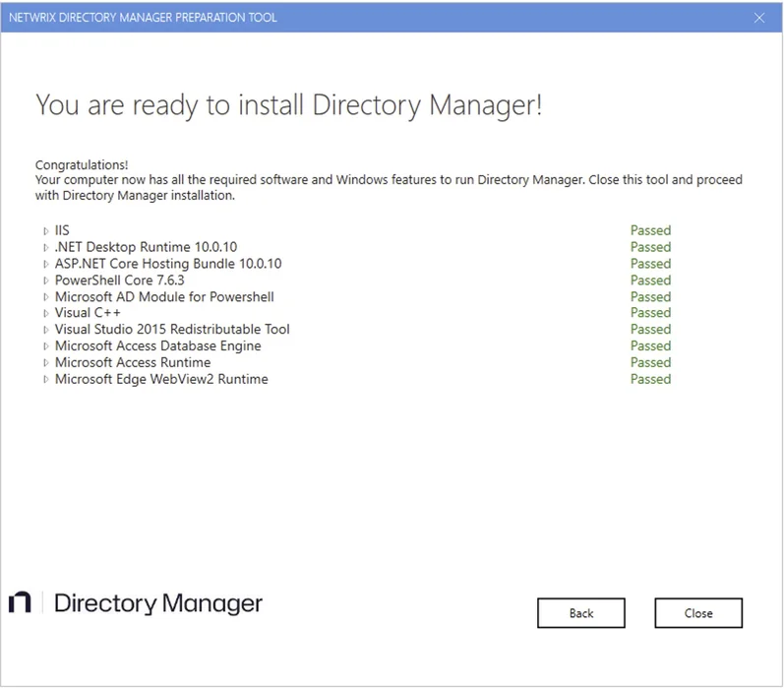Expand Microsoft Access Database Engine triangle

coord(46,346)
